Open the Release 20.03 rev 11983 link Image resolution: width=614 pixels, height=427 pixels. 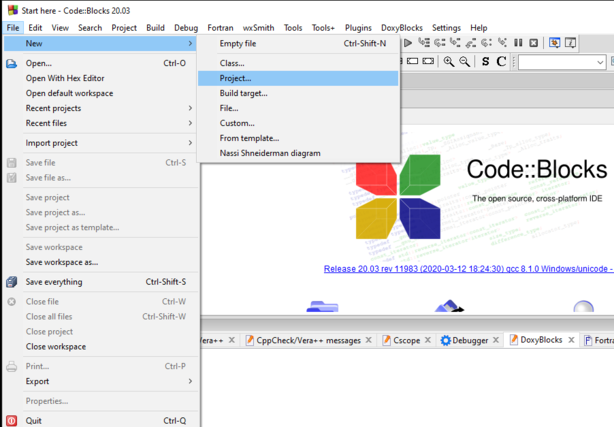[469, 269]
